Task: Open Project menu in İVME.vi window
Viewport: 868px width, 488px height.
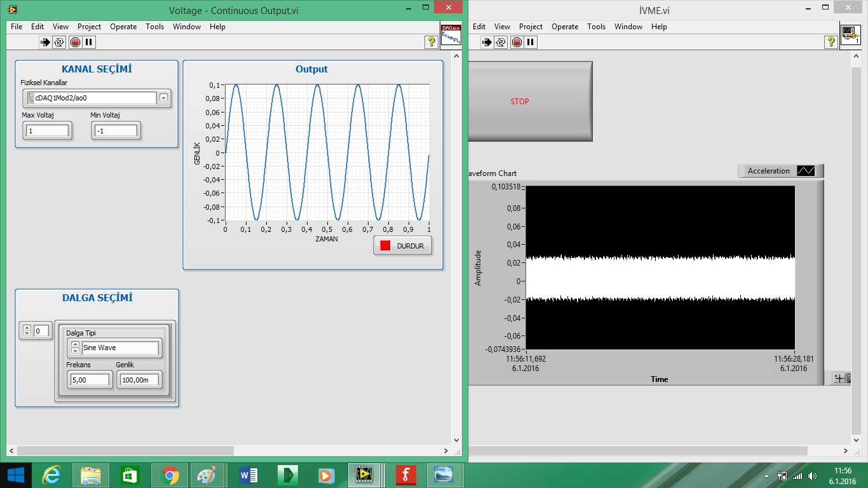Action: (531, 27)
